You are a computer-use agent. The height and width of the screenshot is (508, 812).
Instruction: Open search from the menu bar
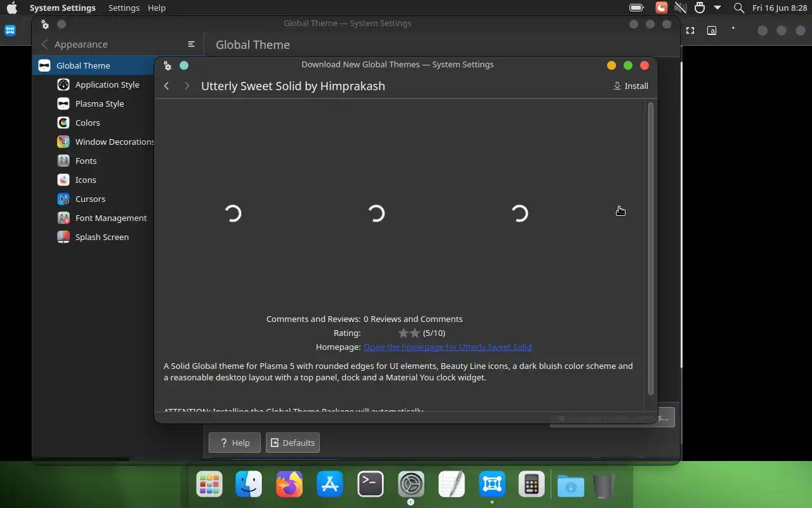tap(738, 8)
